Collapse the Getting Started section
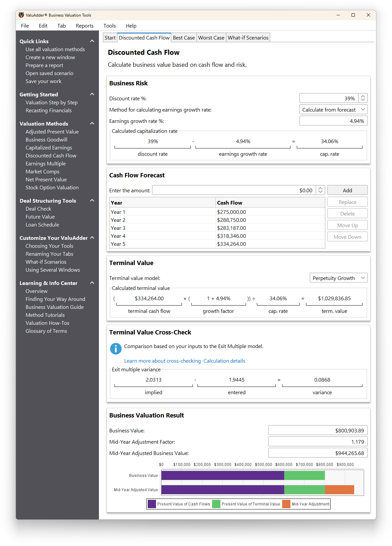 (x=92, y=94)
